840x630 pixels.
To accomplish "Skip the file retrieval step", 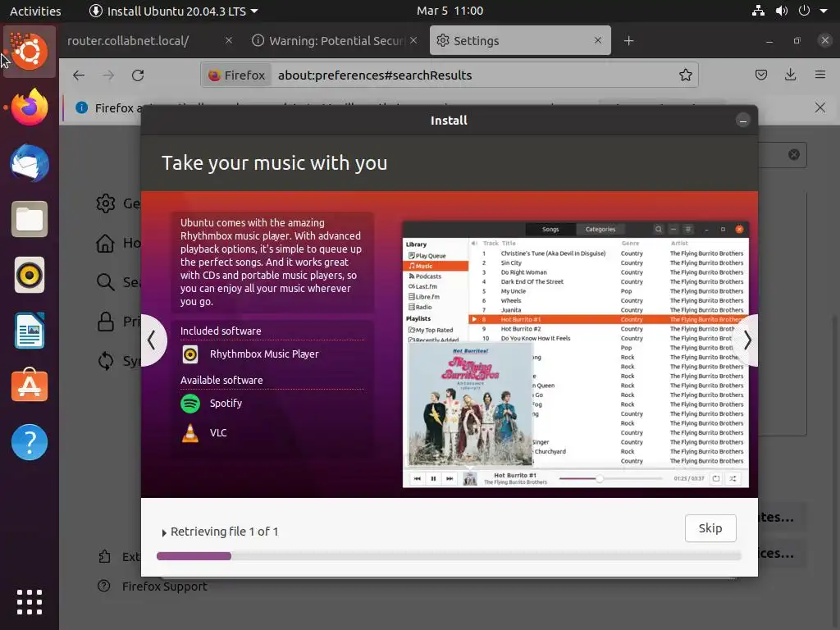I will 710,528.
